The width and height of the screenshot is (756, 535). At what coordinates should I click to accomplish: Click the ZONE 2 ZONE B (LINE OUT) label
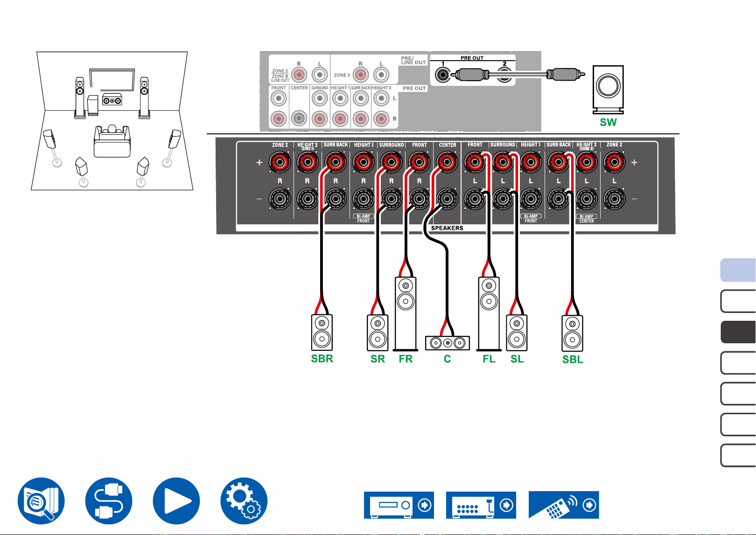280,76
